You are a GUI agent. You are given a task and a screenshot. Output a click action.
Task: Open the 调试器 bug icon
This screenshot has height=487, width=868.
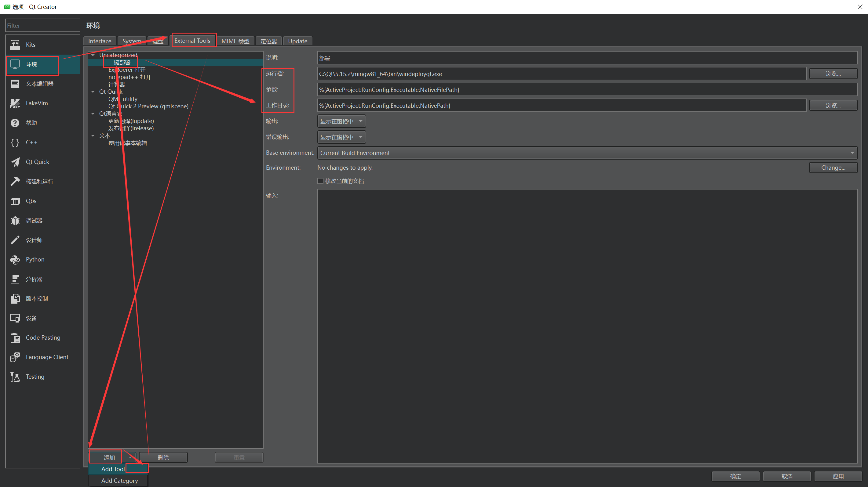[x=15, y=220]
